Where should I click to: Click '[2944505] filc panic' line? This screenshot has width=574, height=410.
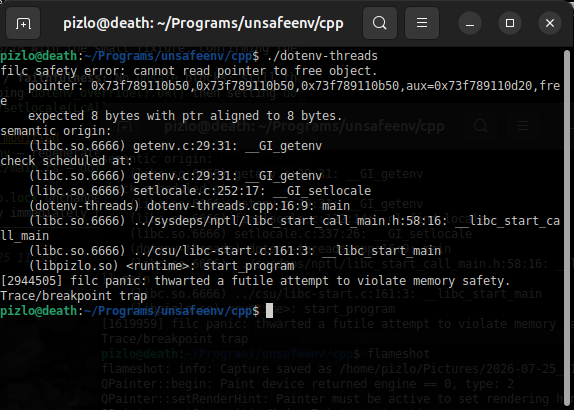pos(255,281)
